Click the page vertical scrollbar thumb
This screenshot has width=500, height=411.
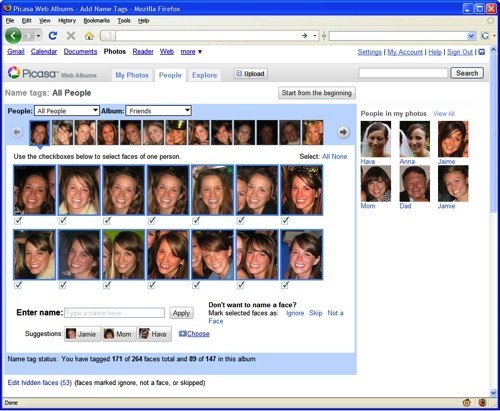493,133
